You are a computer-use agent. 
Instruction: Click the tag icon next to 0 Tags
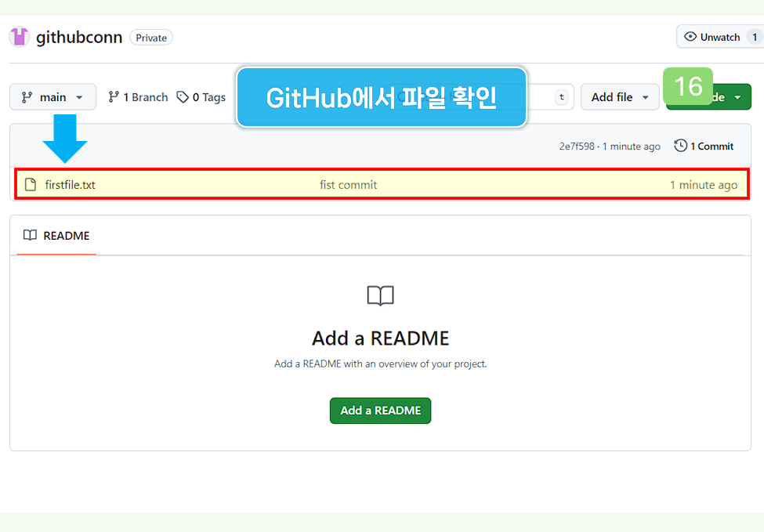tap(182, 96)
